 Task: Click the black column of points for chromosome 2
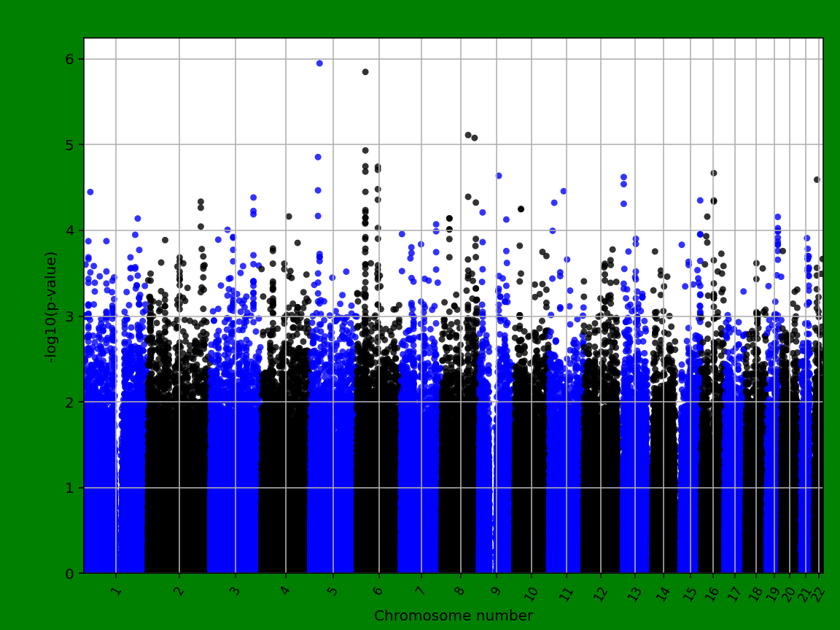(175, 437)
